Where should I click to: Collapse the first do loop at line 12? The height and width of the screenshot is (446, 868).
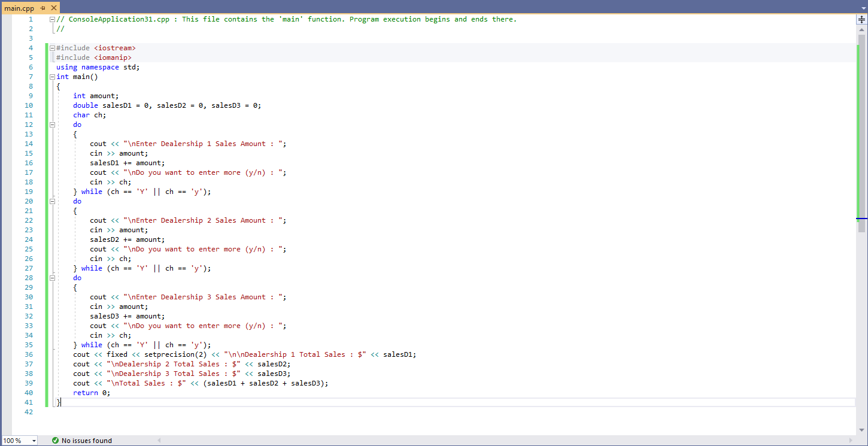(53, 125)
